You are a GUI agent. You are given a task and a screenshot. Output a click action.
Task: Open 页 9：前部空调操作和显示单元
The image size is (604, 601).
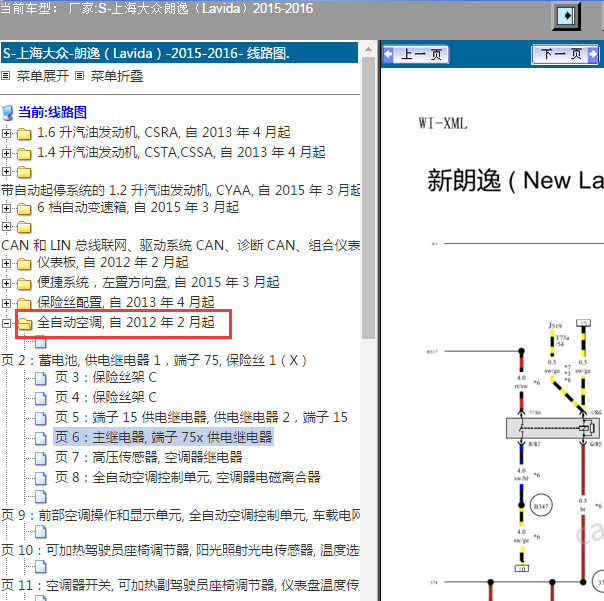coord(181,515)
